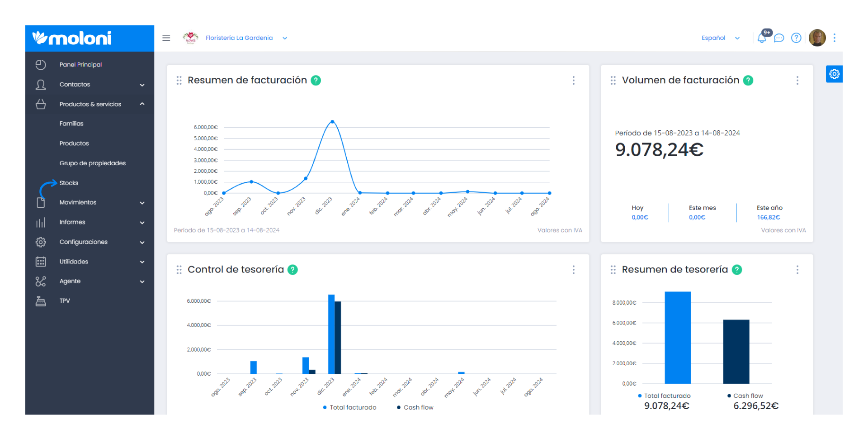The width and height of the screenshot is (868, 439).
Task: Click the Total facturado blue bar in Resumen de tesorería
Action: 678,338
